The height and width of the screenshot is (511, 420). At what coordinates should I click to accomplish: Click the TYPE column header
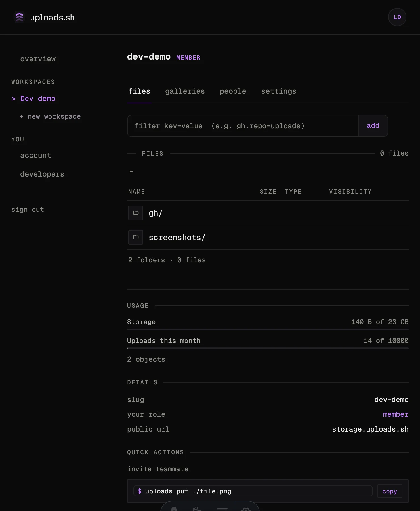point(293,192)
